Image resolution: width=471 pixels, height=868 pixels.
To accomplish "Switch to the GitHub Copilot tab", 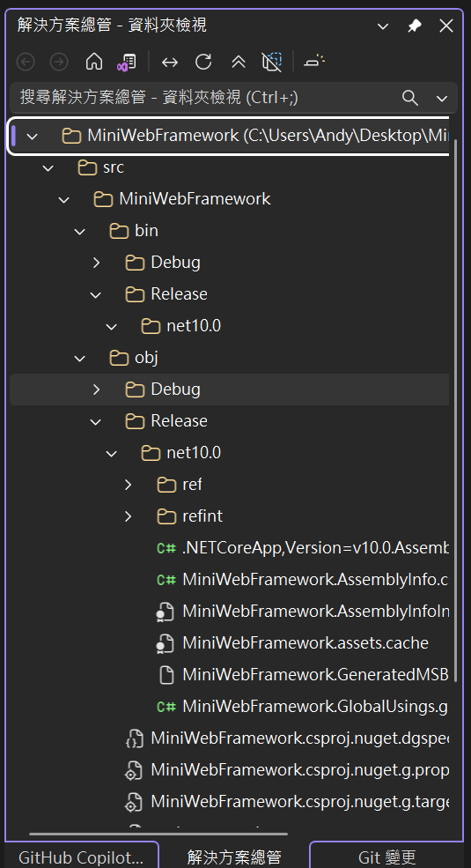I will pos(81,857).
